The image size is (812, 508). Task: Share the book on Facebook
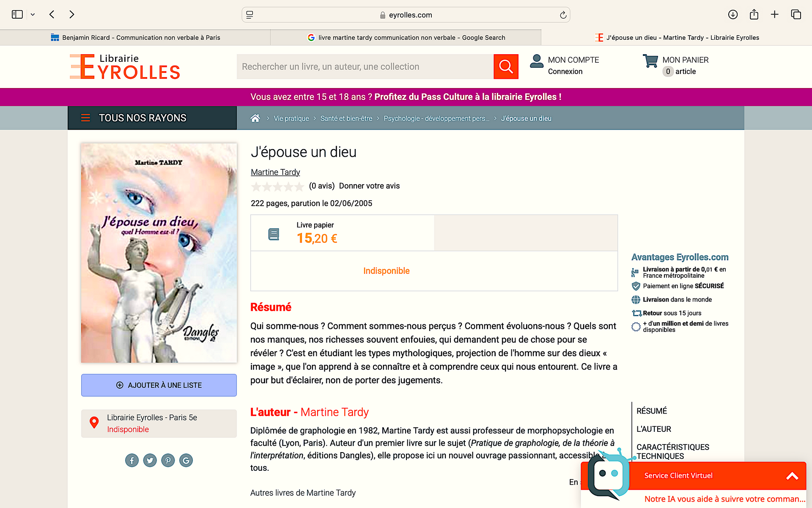click(x=132, y=460)
